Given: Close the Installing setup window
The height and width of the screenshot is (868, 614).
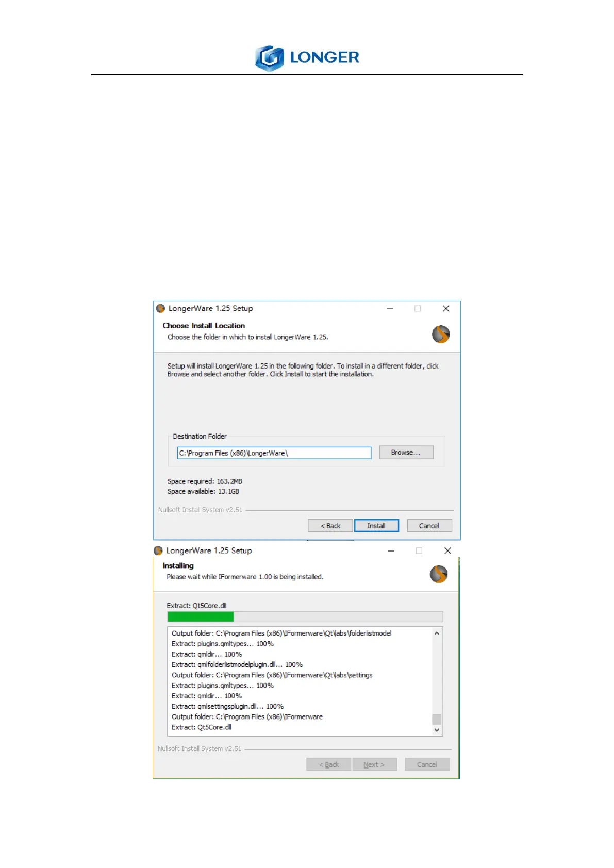Looking at the screenshot, I should coord(447,550).
